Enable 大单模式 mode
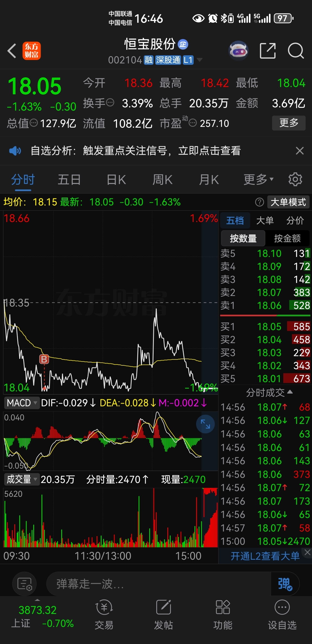Screen dimensions: 312x644 click(x=288, y=202)
